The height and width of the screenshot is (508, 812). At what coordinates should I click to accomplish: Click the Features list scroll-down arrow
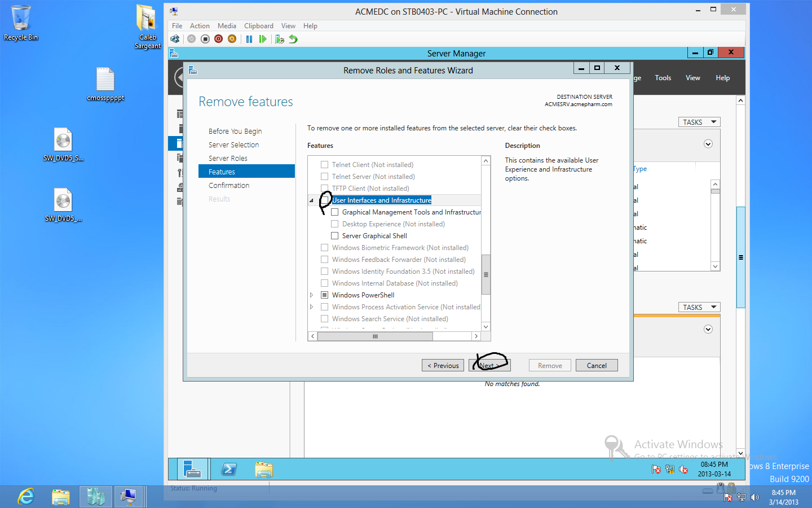(x=486, y=327)
